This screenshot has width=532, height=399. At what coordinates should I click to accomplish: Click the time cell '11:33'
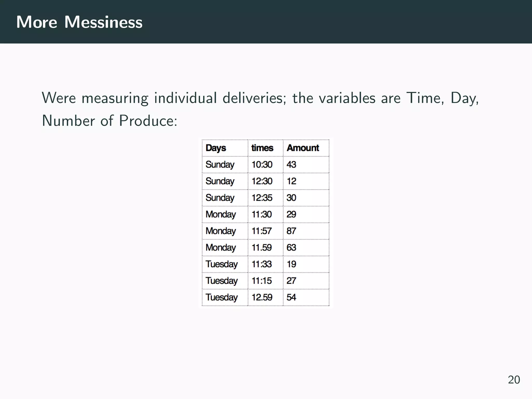click(265, 264)
